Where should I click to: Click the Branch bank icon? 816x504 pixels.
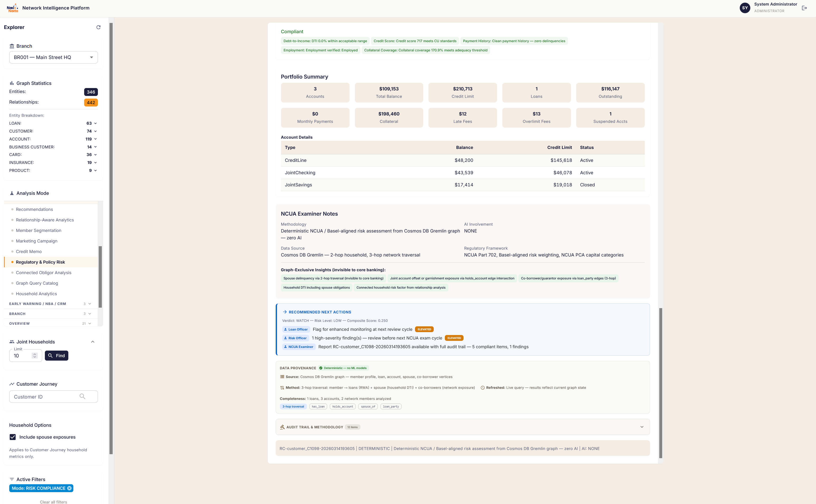12,46
